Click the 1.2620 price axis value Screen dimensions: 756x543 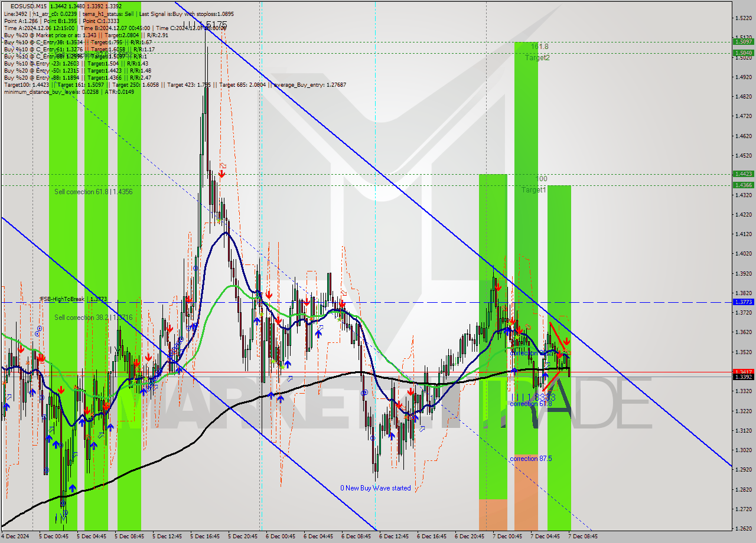pos(743,528)
